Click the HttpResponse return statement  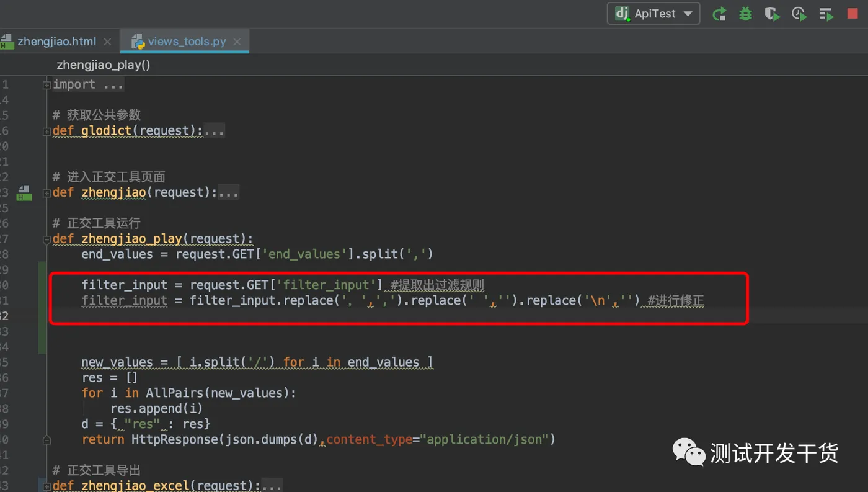click(x=318, y=439)
